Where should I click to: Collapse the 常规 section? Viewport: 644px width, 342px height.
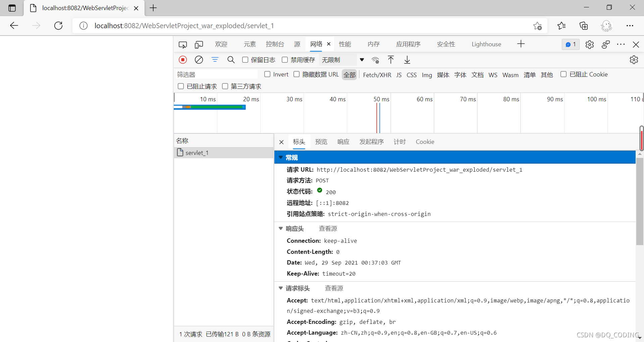[281, 157]
